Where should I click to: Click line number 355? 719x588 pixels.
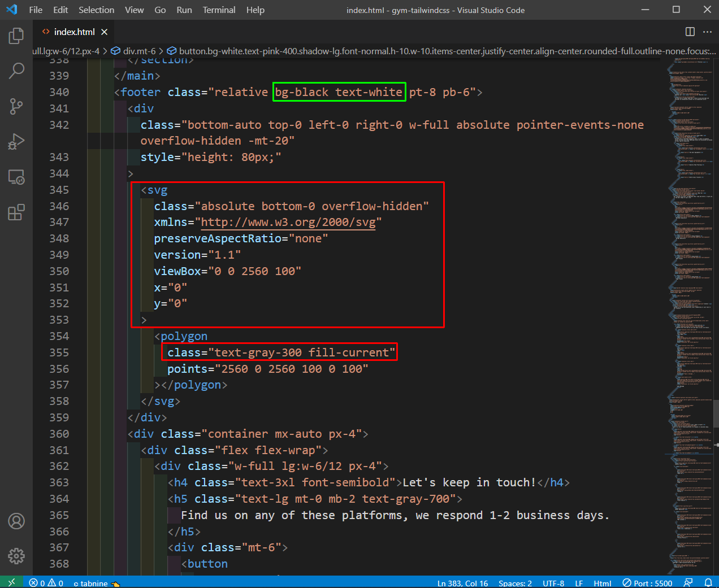59,352
